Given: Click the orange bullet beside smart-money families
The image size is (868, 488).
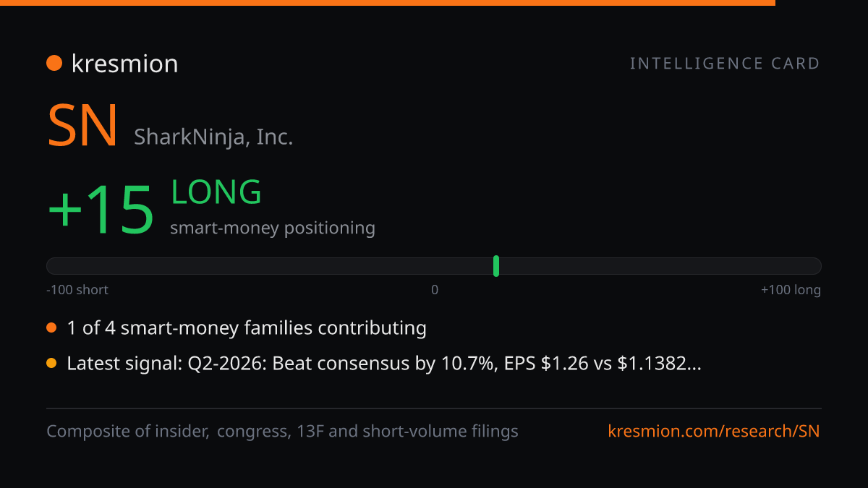Looking at the screenshot, I should (x=51, y=328).
